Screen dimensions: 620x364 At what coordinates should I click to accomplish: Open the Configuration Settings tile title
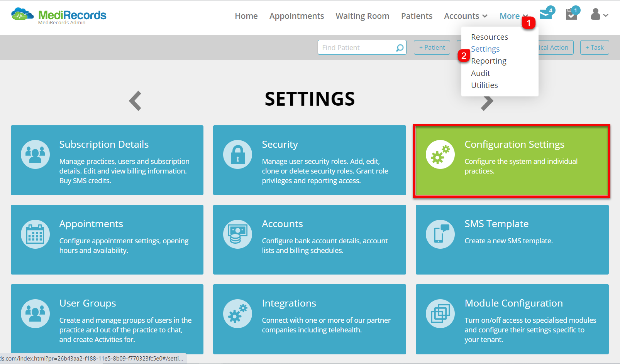514,145
